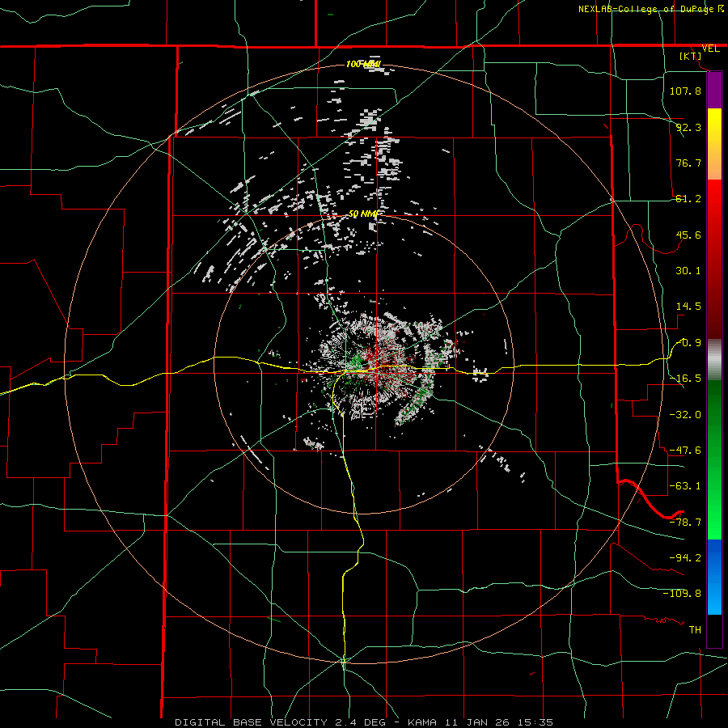Click the 76.7 legend value
Image resolution: width=728 pixels, height=728 pixels.
click(688, 163)
